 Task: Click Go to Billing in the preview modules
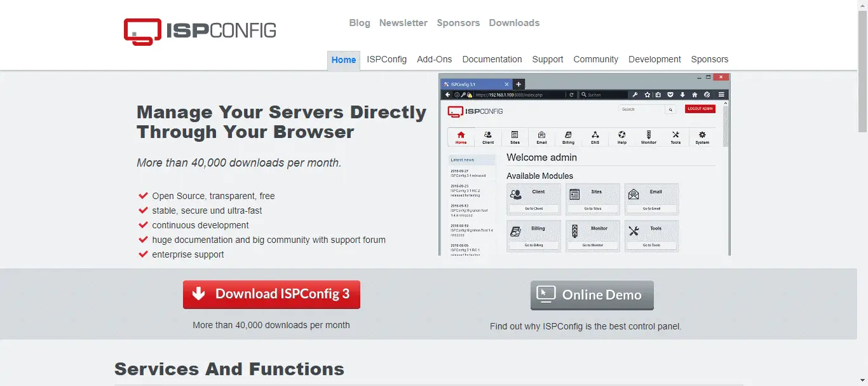click(534, 245)
